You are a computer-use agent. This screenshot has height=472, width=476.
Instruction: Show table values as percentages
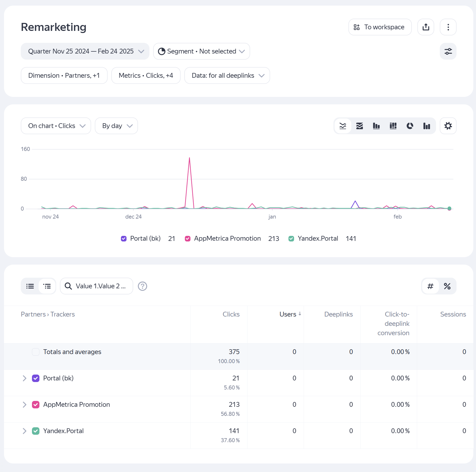pyautogui.click(x=447, y=286)
